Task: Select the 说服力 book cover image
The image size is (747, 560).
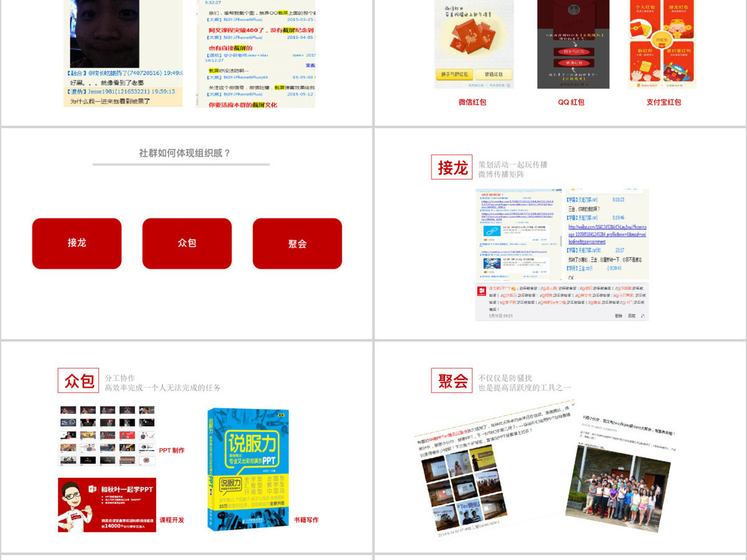Action: pos(248,469)
